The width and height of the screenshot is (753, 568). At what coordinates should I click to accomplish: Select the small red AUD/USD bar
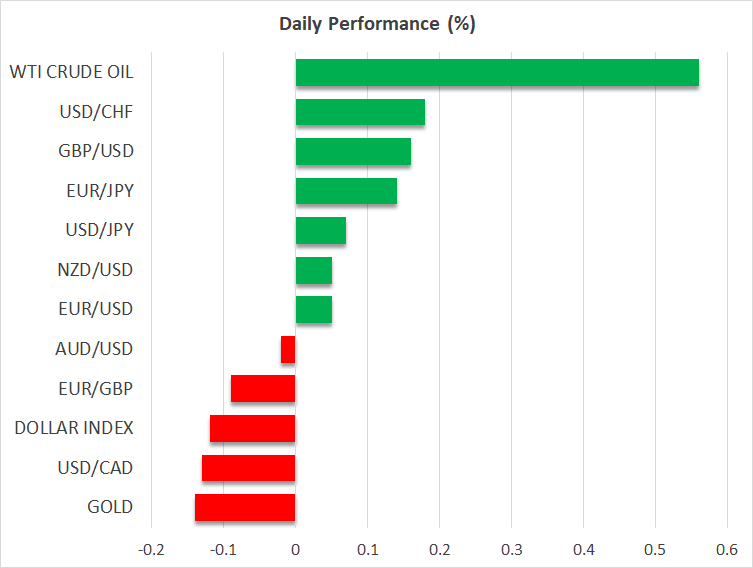click(x=288, y=349)
